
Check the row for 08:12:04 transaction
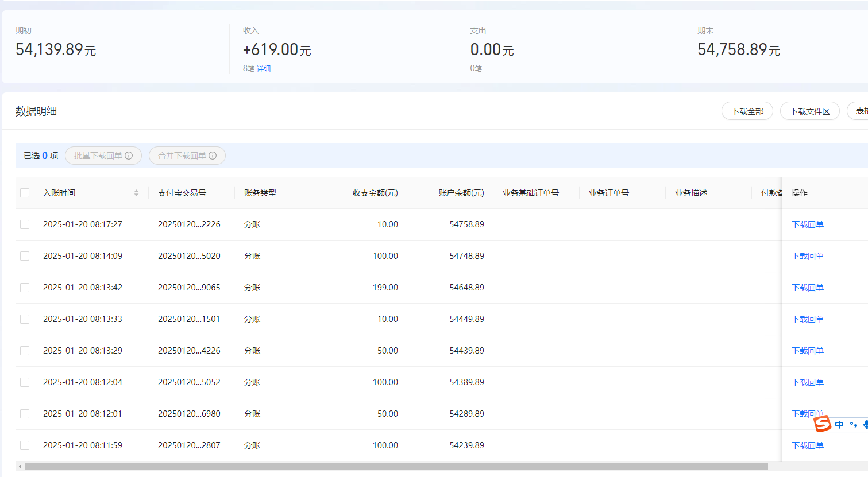point(25,382)
